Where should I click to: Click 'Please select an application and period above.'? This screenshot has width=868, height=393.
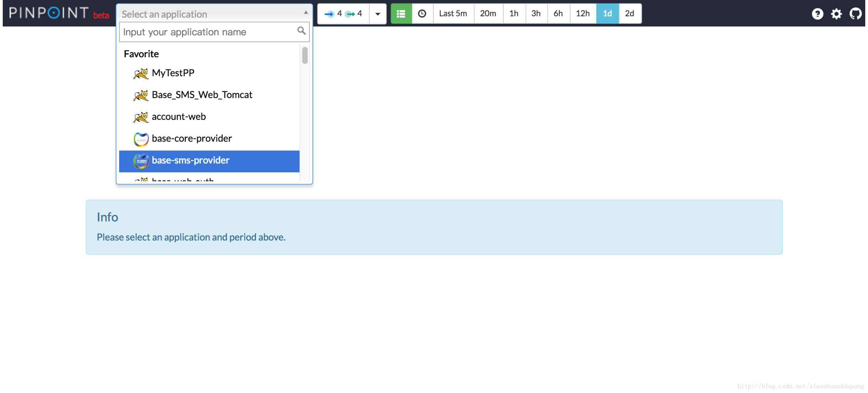[x=191, y=237]
